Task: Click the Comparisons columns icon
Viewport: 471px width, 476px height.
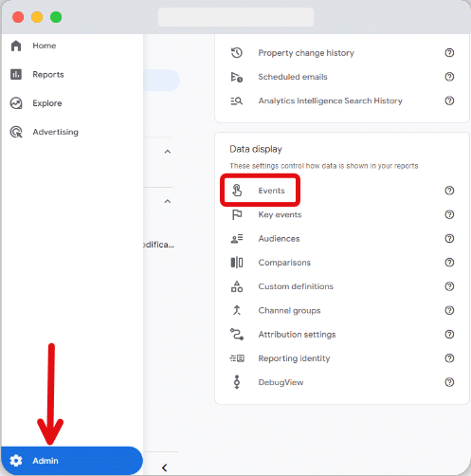Action: [x=237, y=263]
